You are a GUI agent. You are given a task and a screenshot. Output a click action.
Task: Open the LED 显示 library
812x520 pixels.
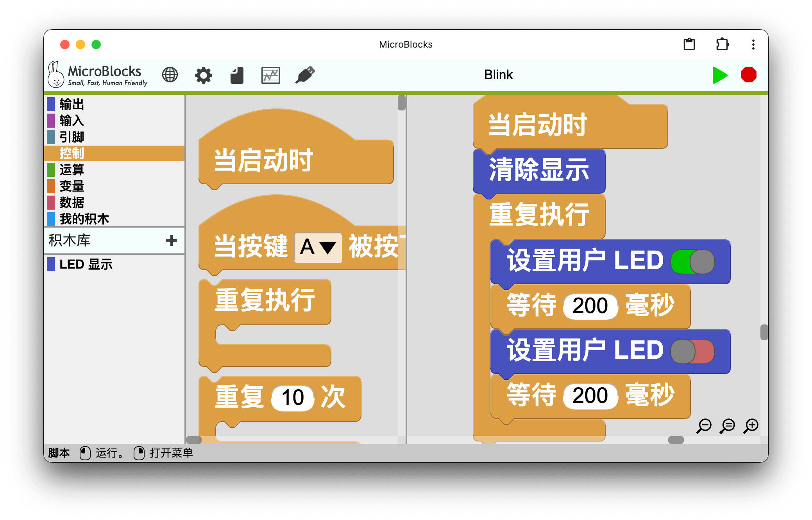click(x=86, y=264)
